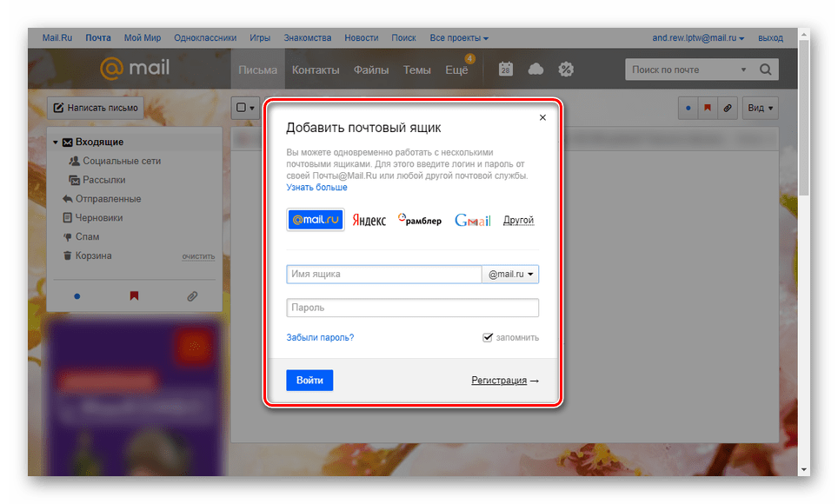Open the Спам folder
Image resolution: width=838 pixels, height=504 pixels.
87,236
